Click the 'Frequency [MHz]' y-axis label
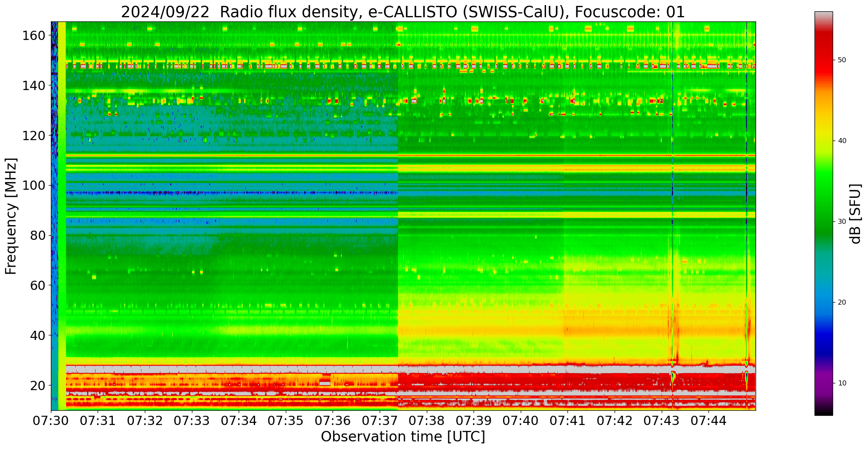Screen dimensions: 868x449 11,216
